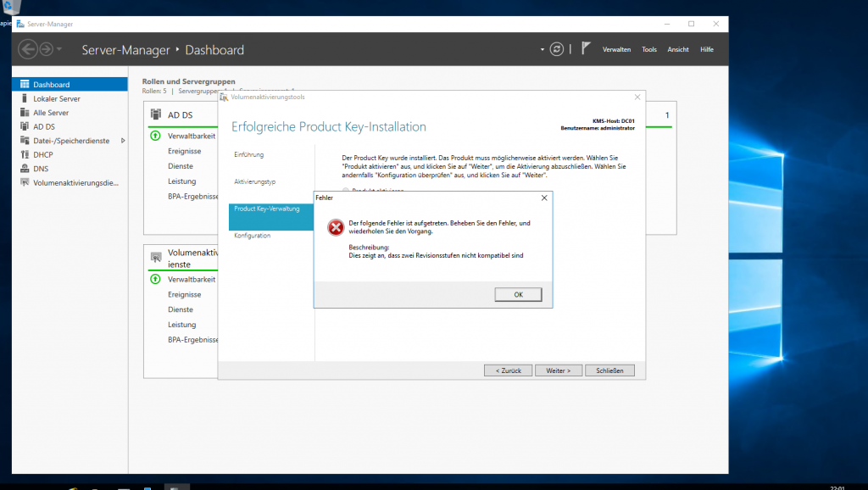Open the Ansicht menu
The image size is (868, 490).
tap(677, 50)
